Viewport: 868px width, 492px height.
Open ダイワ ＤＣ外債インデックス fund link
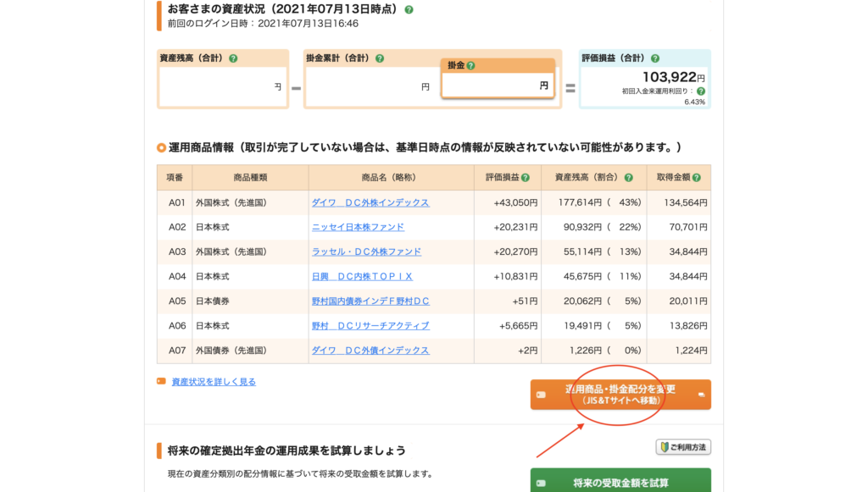point(370,350)
